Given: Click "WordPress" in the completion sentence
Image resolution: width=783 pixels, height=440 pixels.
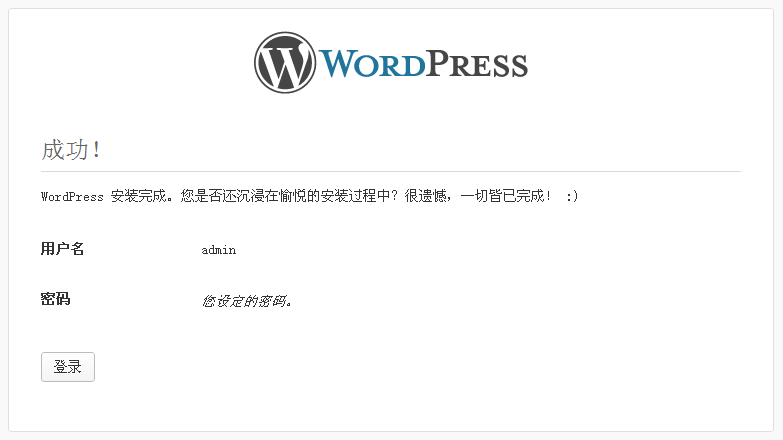Looking at the screenshot, I should pos(72,196).
